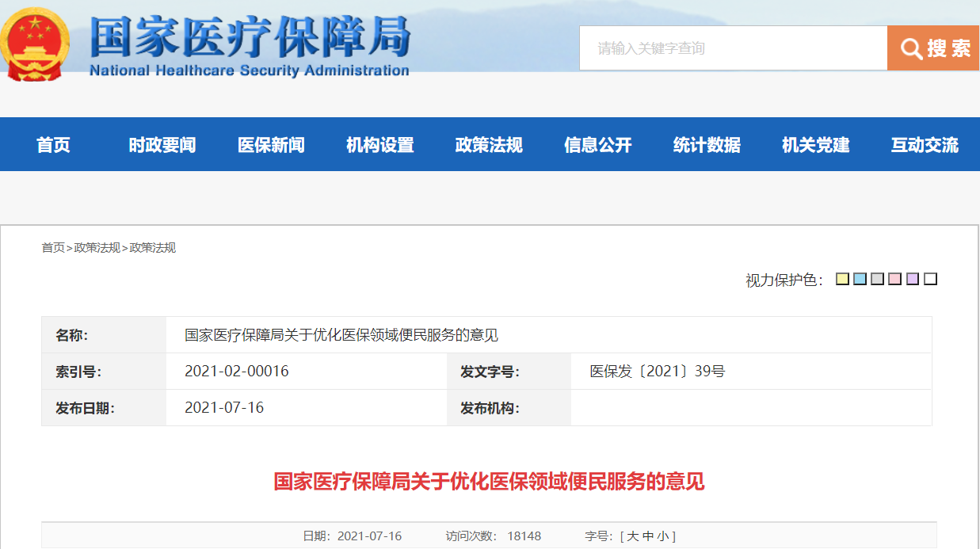Click the table publish date 2021-07-16
Viewport: 980px width, 549px height.
click(224, 408)
